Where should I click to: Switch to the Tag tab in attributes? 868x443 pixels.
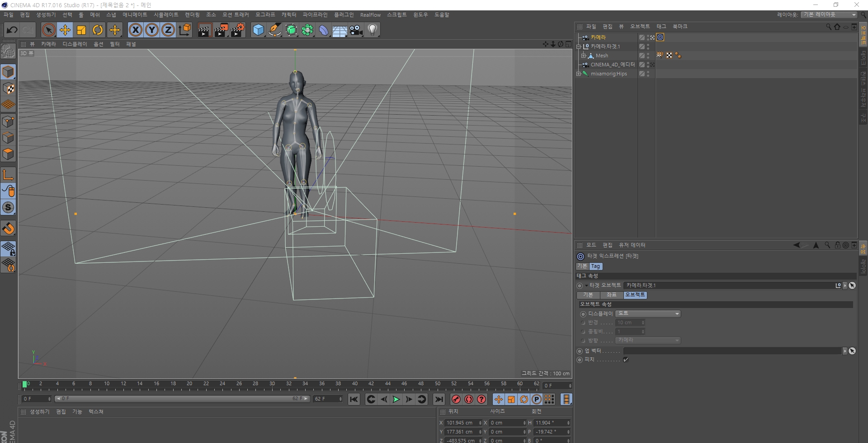pyautogui.click(x=595, y=266)
